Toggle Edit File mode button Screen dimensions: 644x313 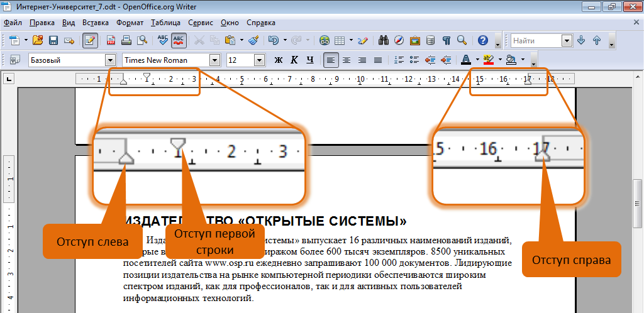(90, 40)
